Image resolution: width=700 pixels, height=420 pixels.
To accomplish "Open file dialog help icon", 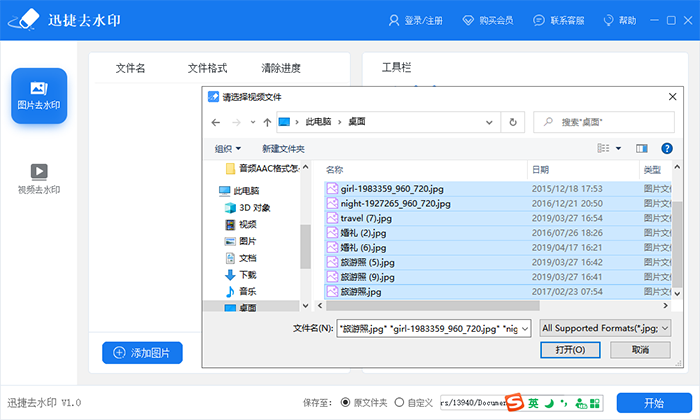I will click(x=667, y=148).
